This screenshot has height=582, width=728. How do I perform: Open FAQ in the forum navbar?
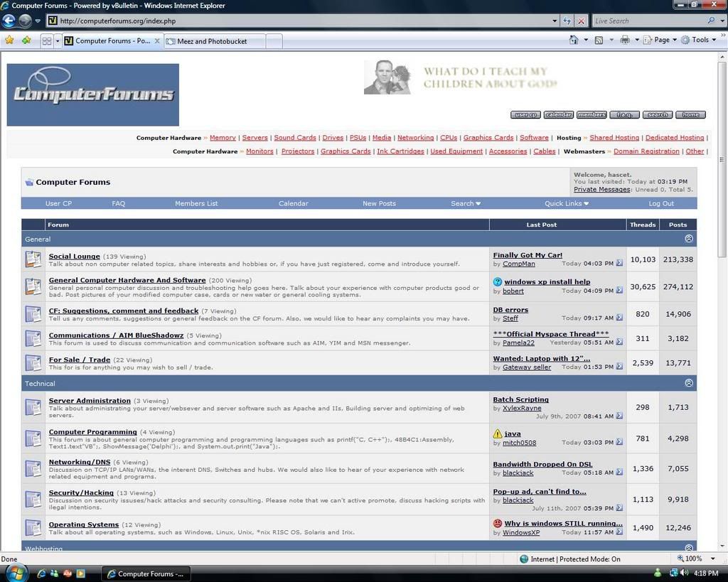[119, 203]
